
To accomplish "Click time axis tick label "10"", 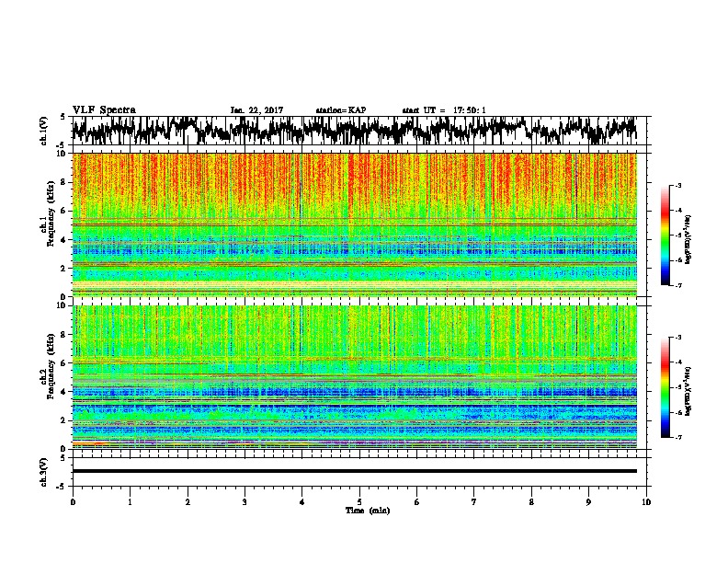I will [646, 502].
